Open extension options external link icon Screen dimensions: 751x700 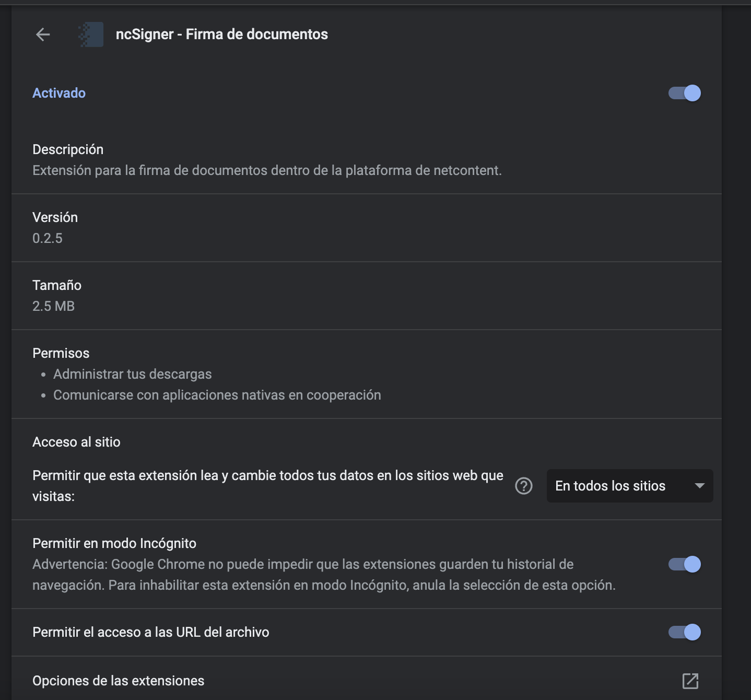(x=690, y=681)
